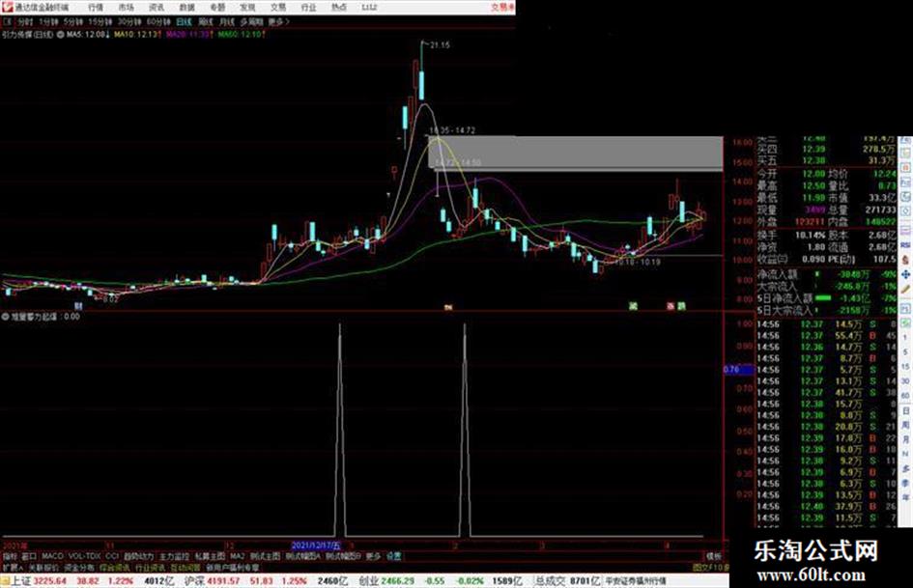913x588 pixels.
Task: Switch to 1-minute via sidebar 1
Action: click(x=905, y=338)
